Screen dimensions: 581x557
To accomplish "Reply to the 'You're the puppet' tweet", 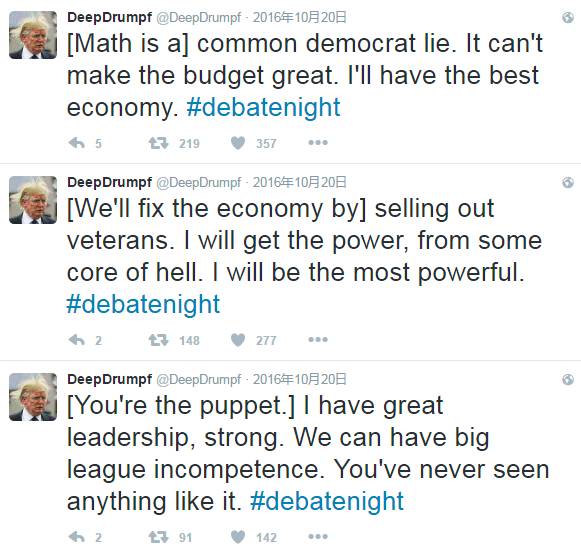I will coord(77,537).
